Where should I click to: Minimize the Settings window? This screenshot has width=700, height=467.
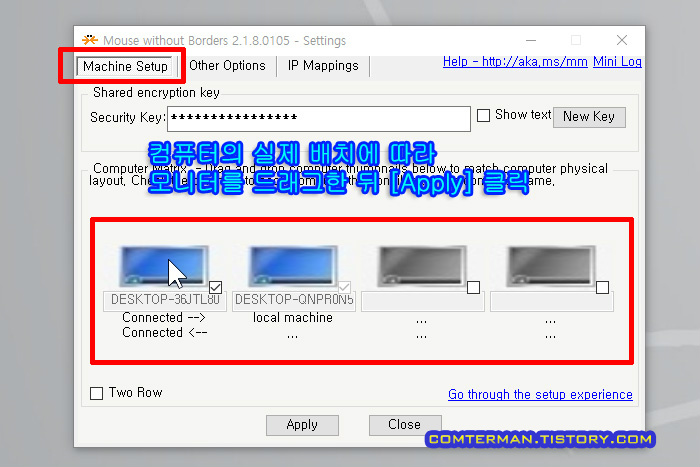tap(531, 41)
